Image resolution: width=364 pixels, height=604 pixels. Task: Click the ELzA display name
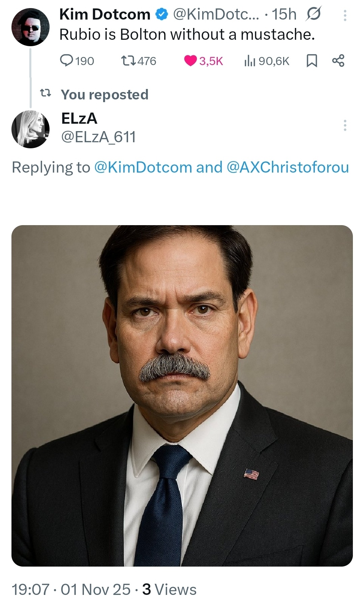[80, 118]
